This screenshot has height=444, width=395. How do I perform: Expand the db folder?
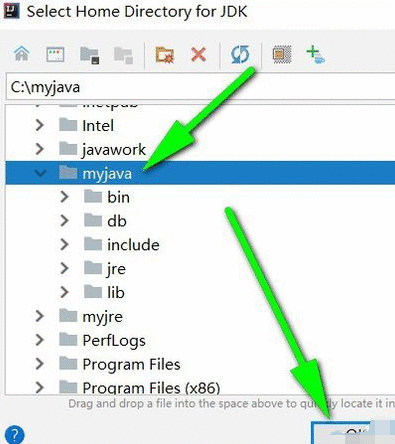coord(64,221)
